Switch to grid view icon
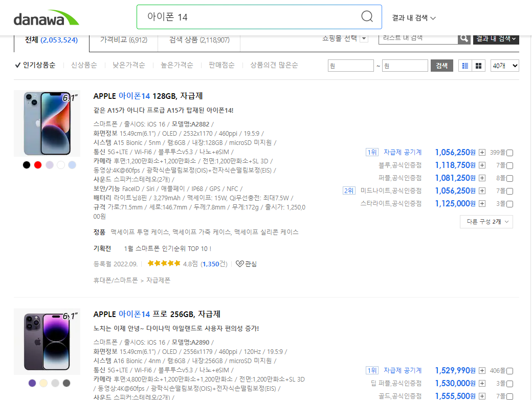The width and height of the screenshot is (532, 400). (478, 66)
